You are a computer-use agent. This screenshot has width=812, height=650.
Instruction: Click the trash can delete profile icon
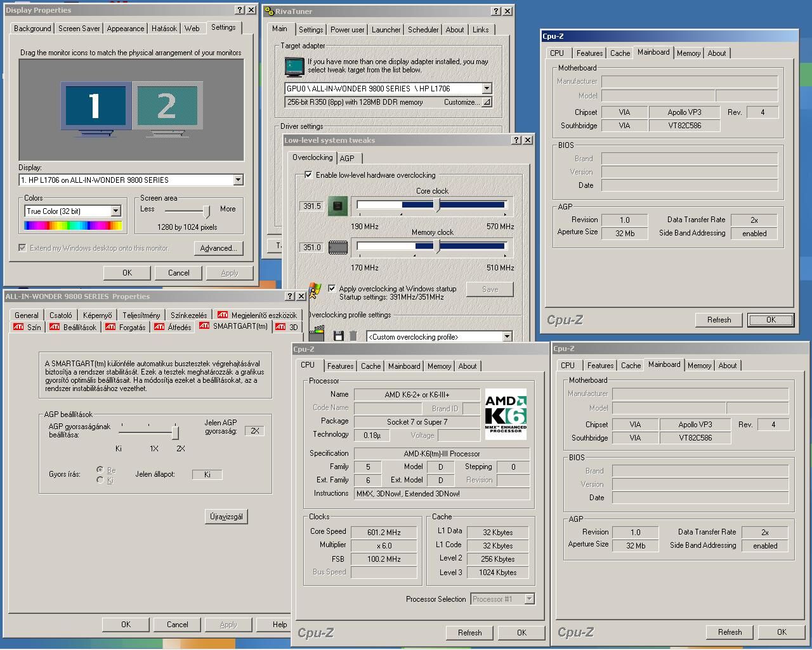(x=353, y=336)
